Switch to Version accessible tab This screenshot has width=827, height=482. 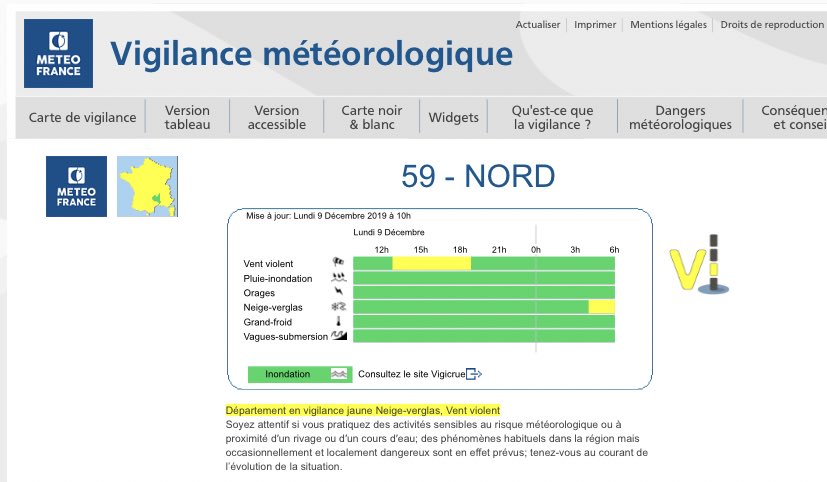(277, 117)
